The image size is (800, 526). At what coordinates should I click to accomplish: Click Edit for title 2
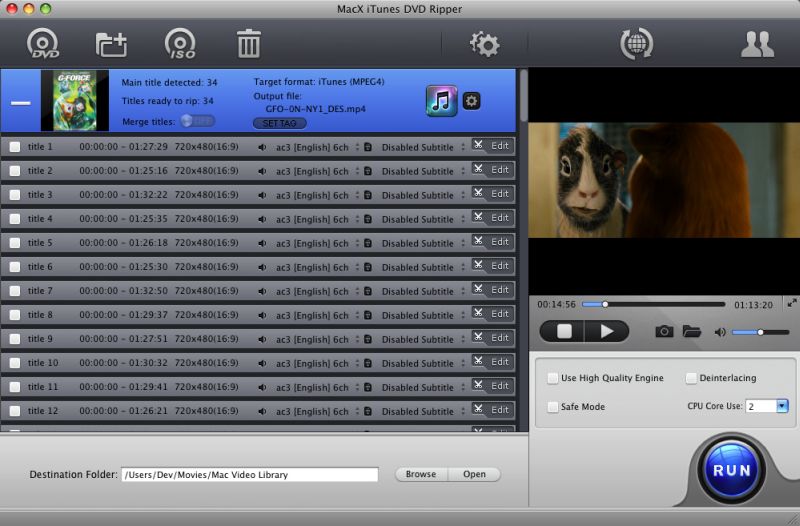click(x=499, y=170)
